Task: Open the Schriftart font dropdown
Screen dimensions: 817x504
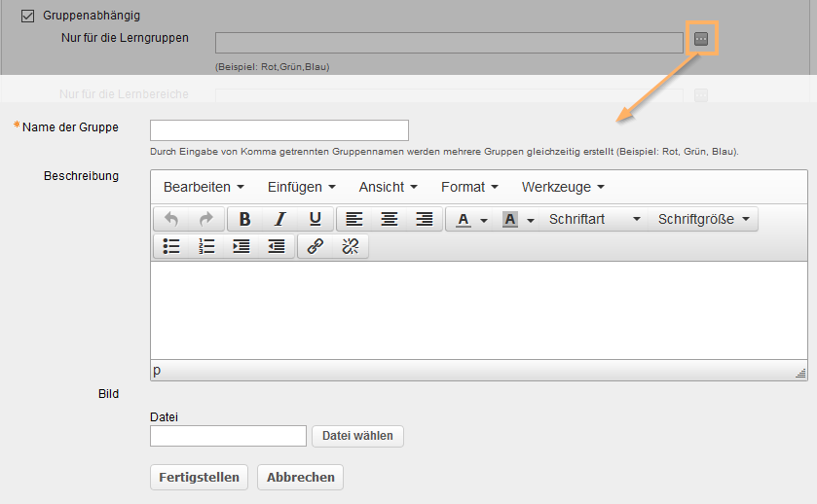Action: coord(594,219)
